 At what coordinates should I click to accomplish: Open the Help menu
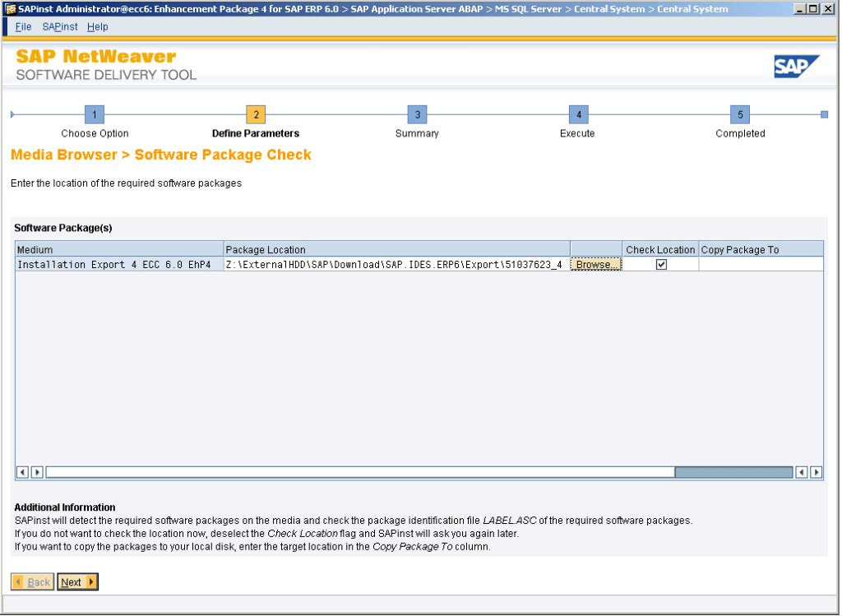(x=97, y=27)
